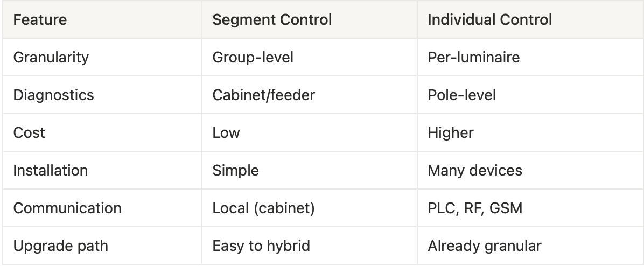644x266 pixels.
Task: Select the Granularity row label
Action: tap(51, 57)
